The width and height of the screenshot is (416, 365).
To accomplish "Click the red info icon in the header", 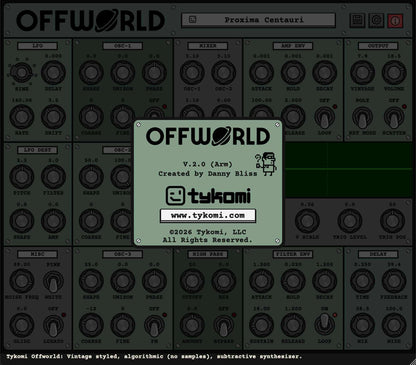I will click(395, 20).
